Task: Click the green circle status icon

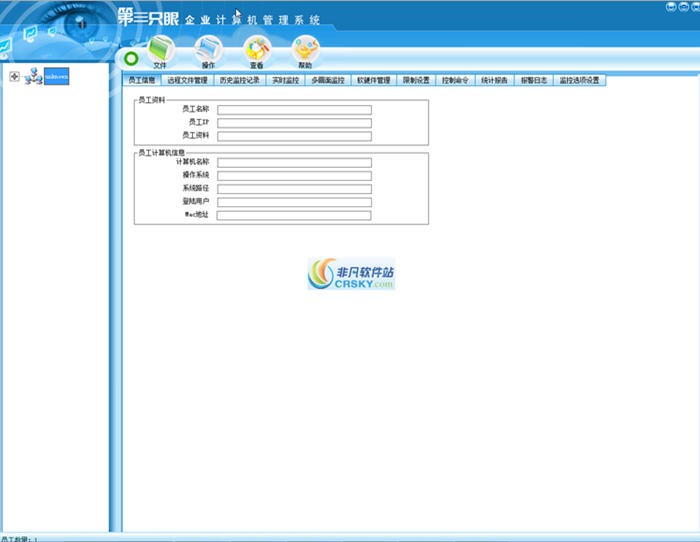Action: 131,58
